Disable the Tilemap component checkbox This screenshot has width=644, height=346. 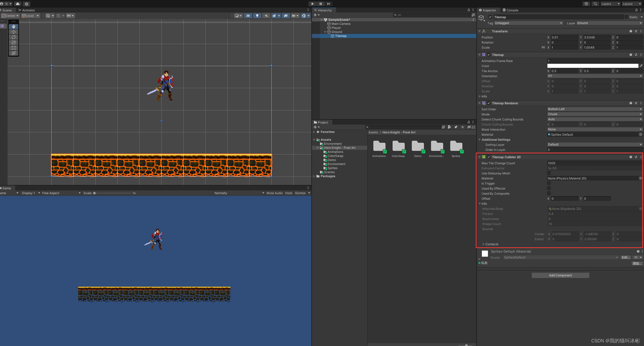coord(489,55)
